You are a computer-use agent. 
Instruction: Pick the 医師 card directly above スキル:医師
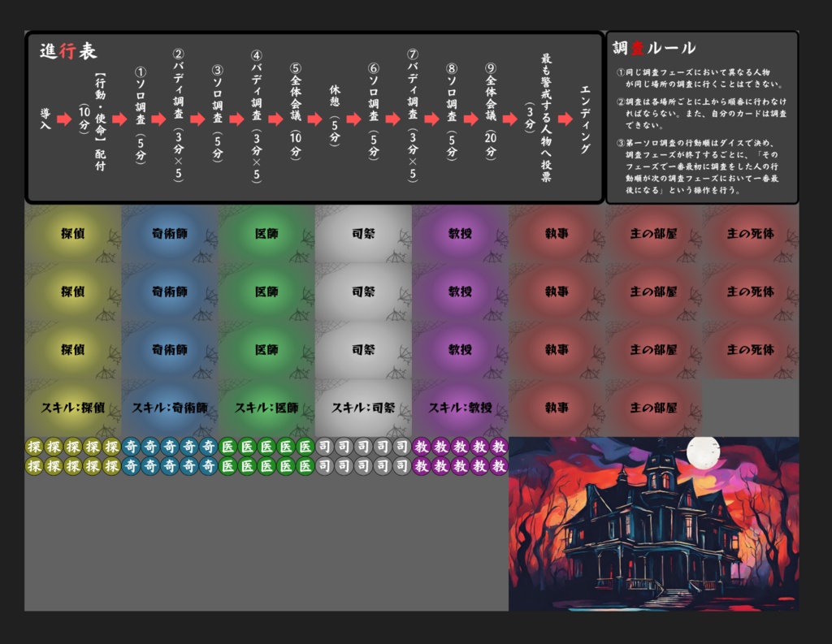(266, 350)
